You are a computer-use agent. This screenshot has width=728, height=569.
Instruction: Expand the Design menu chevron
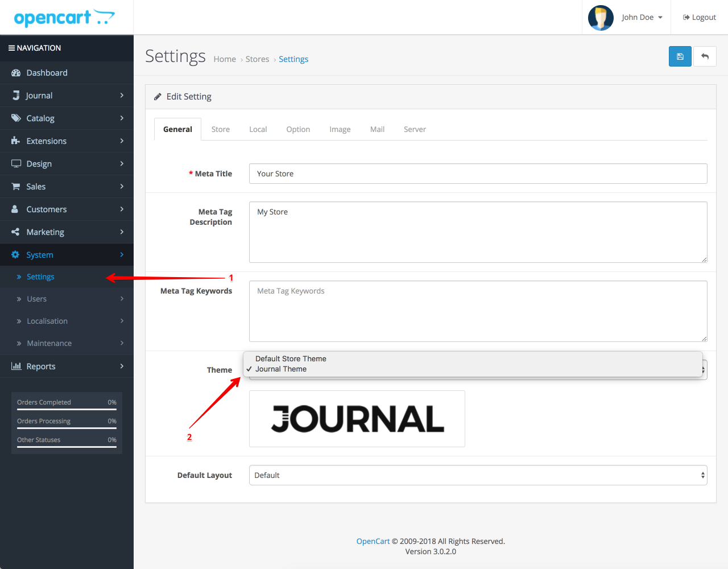[122, 164]
